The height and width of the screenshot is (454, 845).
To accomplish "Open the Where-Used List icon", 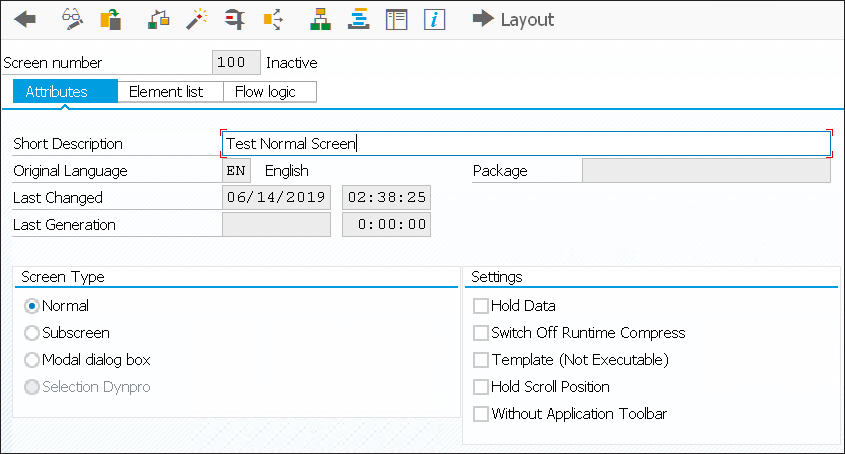I will 271,19.
